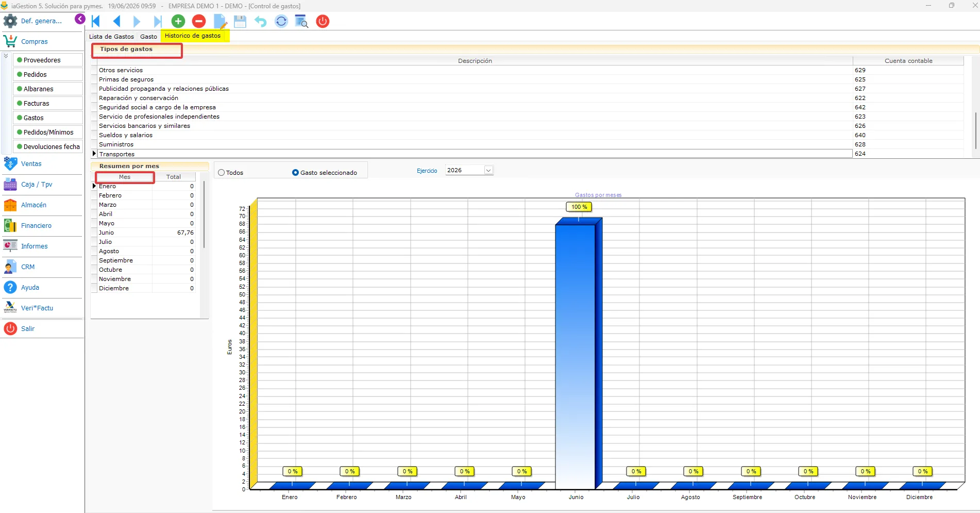Go to first record navigation arrow

coord(96,21)
